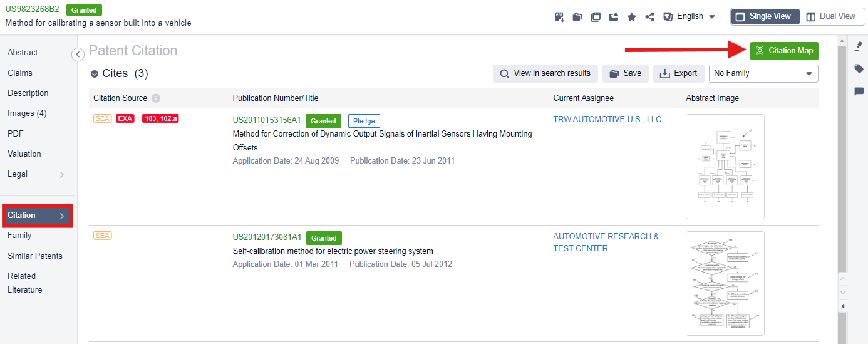Click the star favorite icon
Screen dimensions: 868x344
click(632, 17)
